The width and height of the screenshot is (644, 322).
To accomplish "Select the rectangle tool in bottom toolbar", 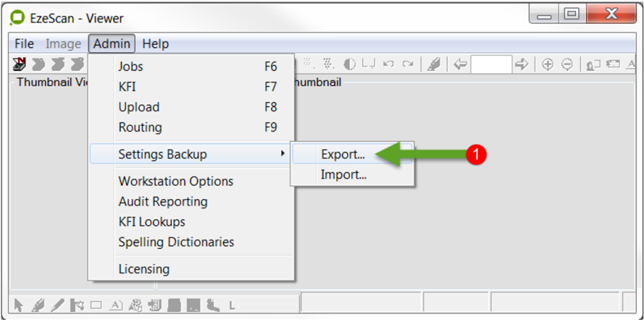I will click(x=96, y=306).
